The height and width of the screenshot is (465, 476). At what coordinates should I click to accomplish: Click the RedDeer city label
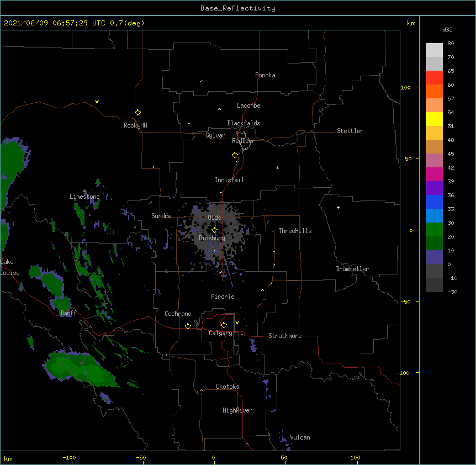pos(243,141)
